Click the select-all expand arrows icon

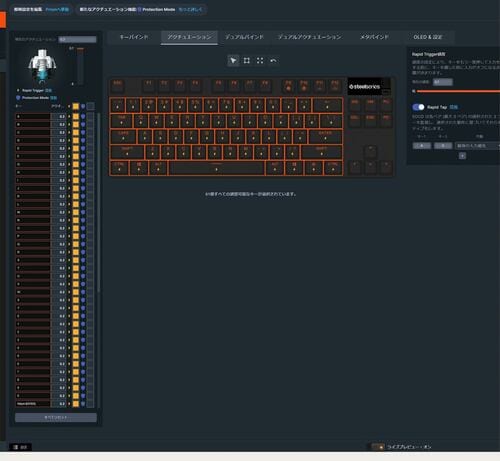[260, 61]
